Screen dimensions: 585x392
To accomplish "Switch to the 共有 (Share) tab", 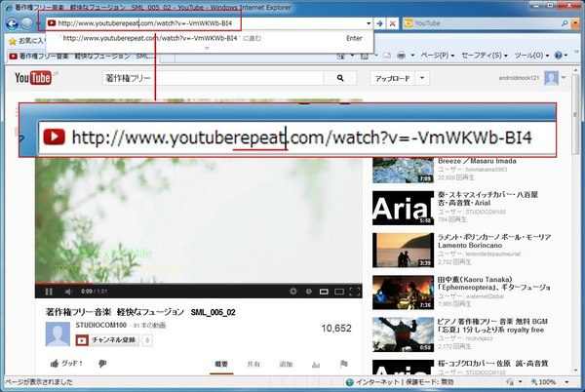I will 253,364.
